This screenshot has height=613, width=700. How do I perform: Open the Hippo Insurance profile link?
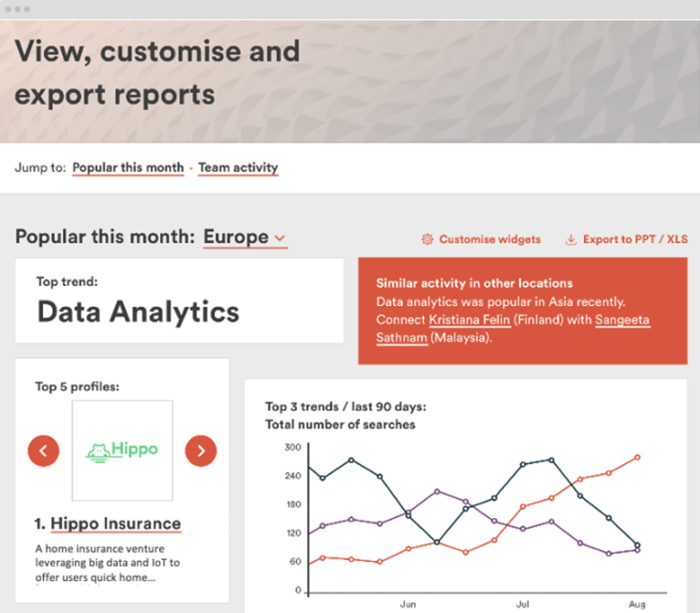[x=116, y=524]
